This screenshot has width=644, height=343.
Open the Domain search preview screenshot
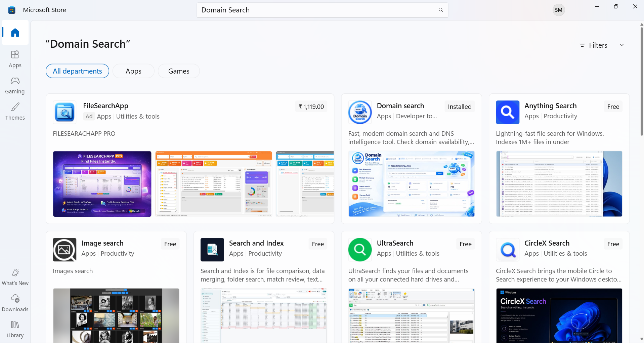click(412, 184)
